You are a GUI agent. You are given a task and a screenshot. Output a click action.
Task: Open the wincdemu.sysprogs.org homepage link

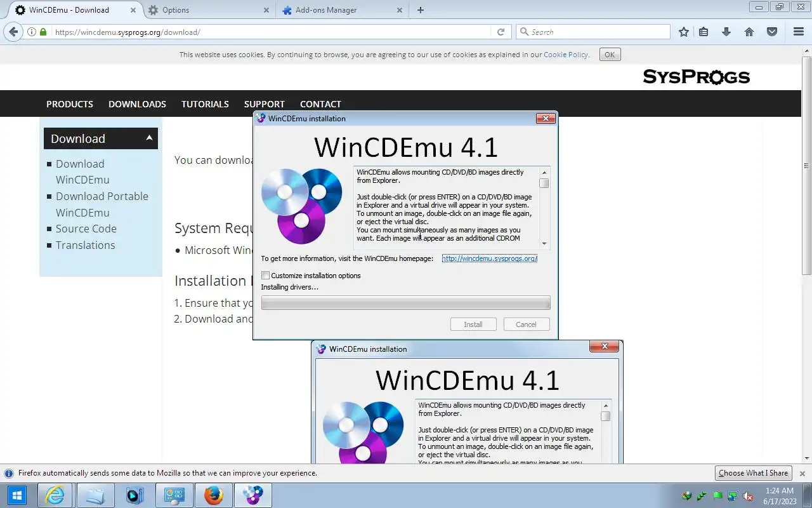pyautogui.click(x=490, y=258)
